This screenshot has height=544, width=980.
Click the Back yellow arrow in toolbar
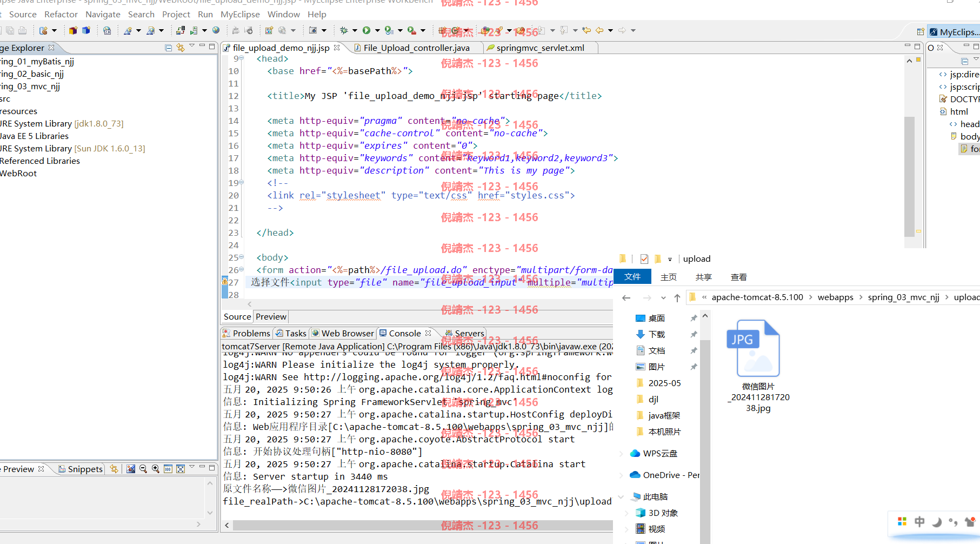pyautogui.click(x=599, y=30)
